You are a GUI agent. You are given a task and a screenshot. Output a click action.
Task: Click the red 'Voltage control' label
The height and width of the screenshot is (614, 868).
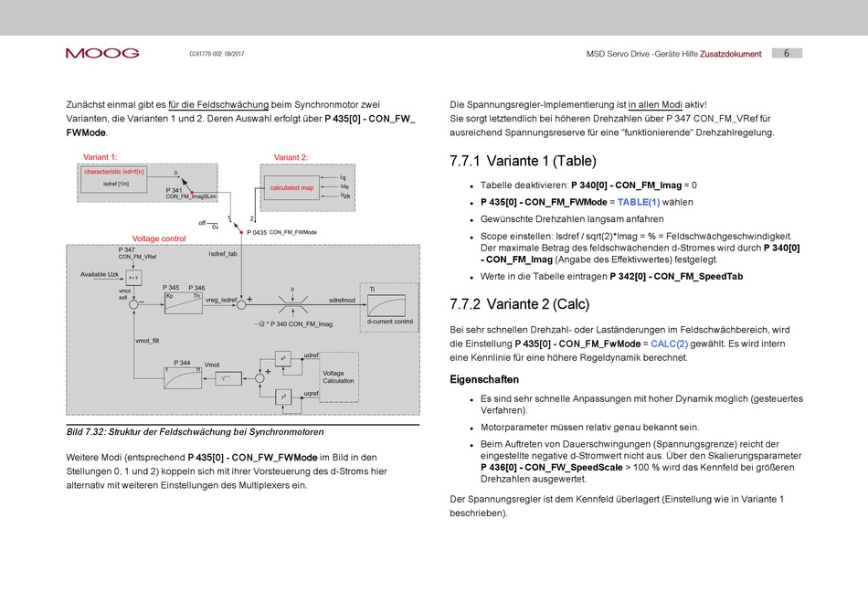[x=159, y=238]
